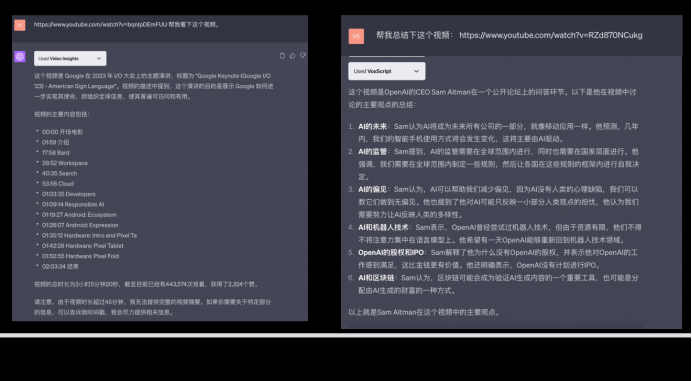Click the 'AI的监管' bold heading
692x381 pixels.
point(372,152)
